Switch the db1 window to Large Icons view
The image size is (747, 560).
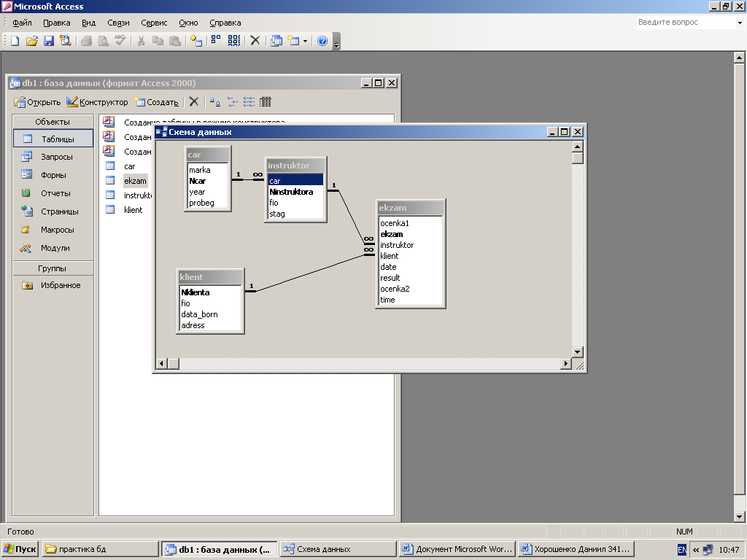click(215, 102)
